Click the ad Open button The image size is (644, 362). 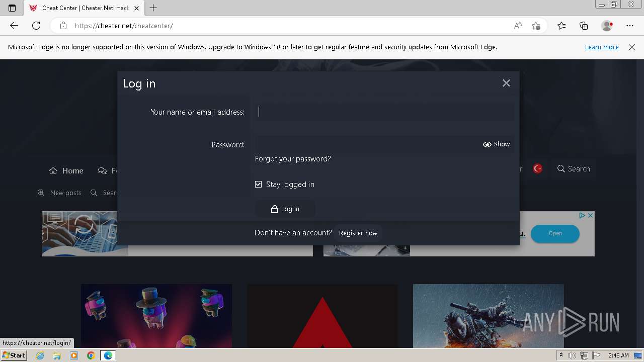pyautogui.click(x=555, y=233)
